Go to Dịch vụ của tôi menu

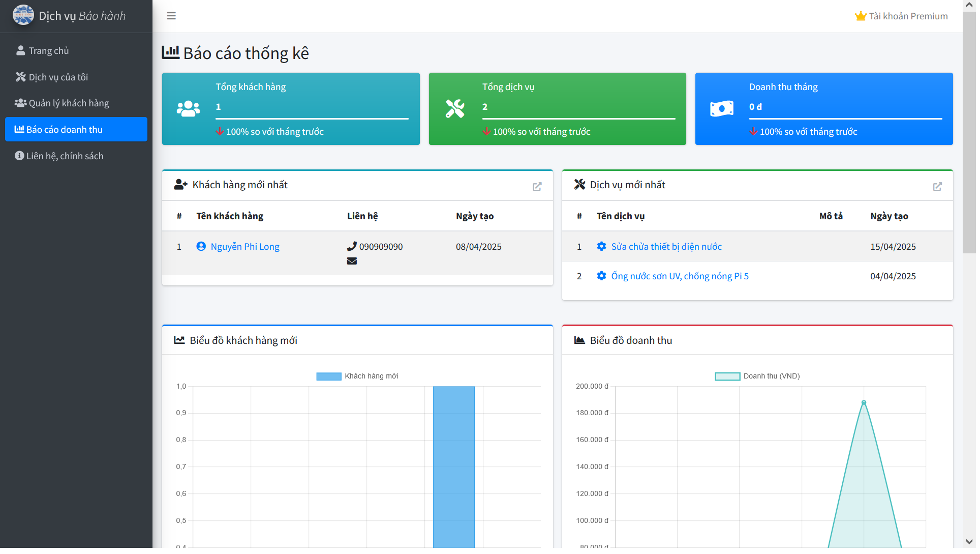pos(58,77)
